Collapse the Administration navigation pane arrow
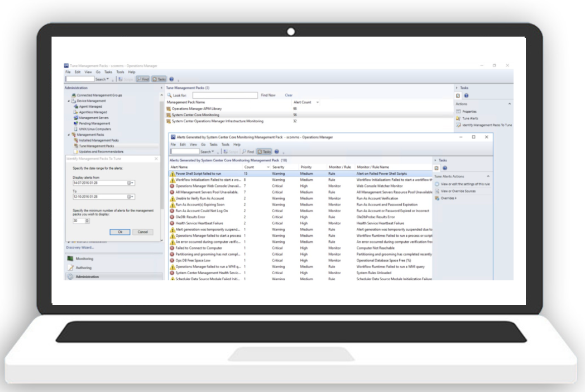Image resolution: width=585 pixels, height=392 pixels. pos(161,88)
